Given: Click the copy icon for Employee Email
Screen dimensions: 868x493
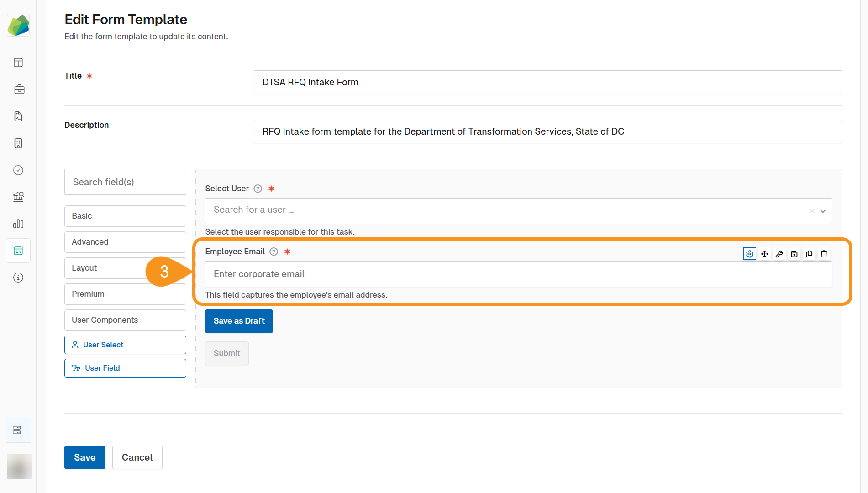Looking at the screenshot, I should (809, 254).
